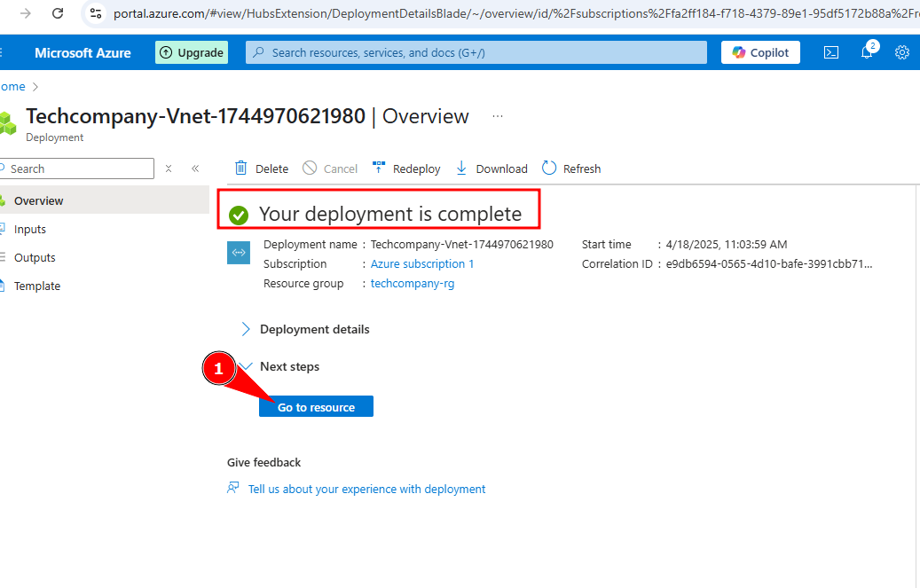920x588 pixels.
Task: Click Go to resource button
Action: click(316, 407)
